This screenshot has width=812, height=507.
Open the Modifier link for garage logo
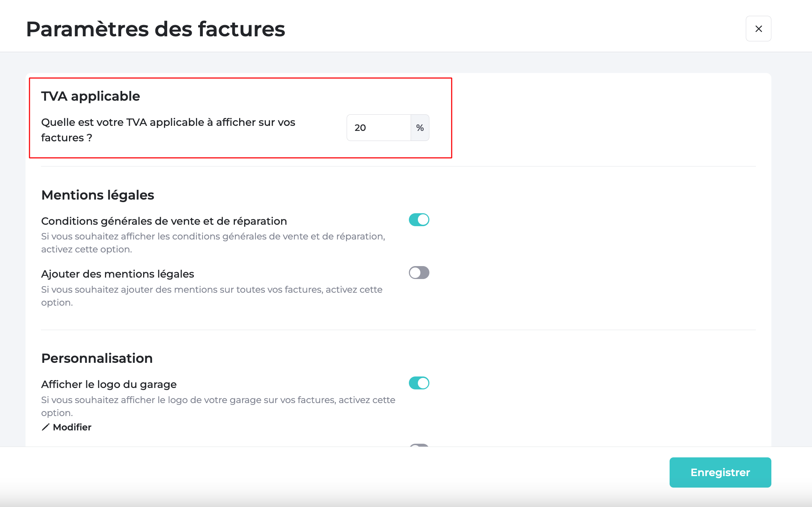[72, 427]
